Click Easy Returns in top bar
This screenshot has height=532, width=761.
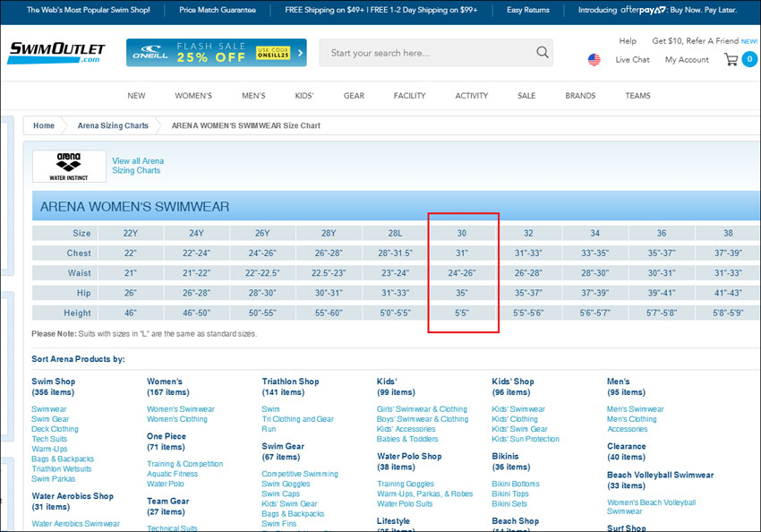[x=528, y=10]
